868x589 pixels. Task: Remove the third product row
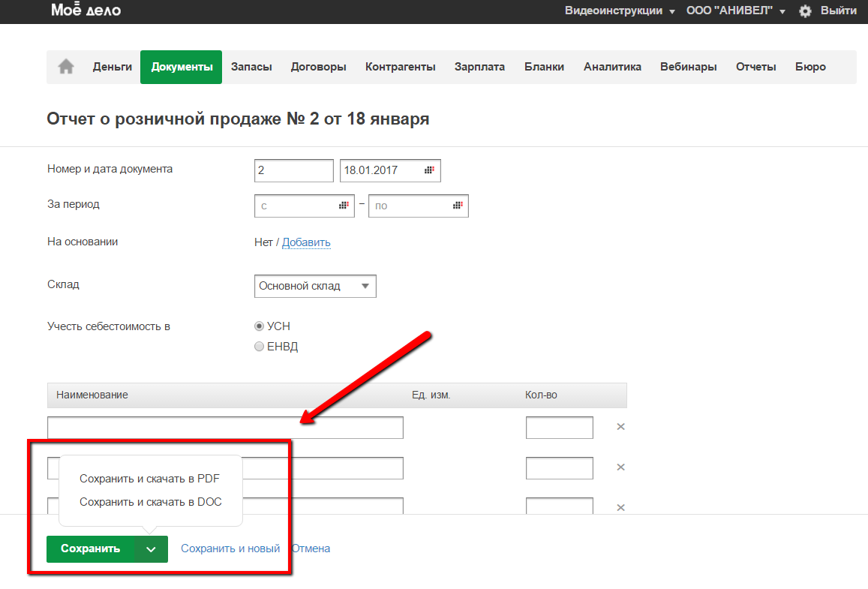point(620,507)
